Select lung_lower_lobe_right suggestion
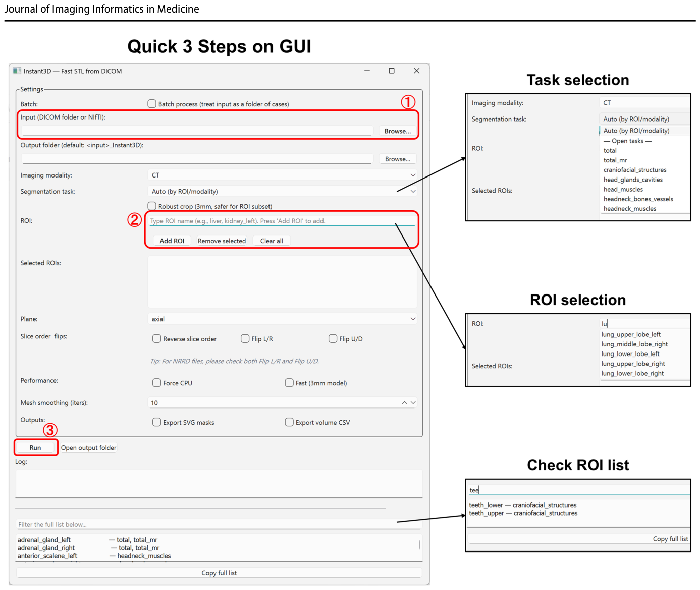700x590 pixels. [632, 373]
